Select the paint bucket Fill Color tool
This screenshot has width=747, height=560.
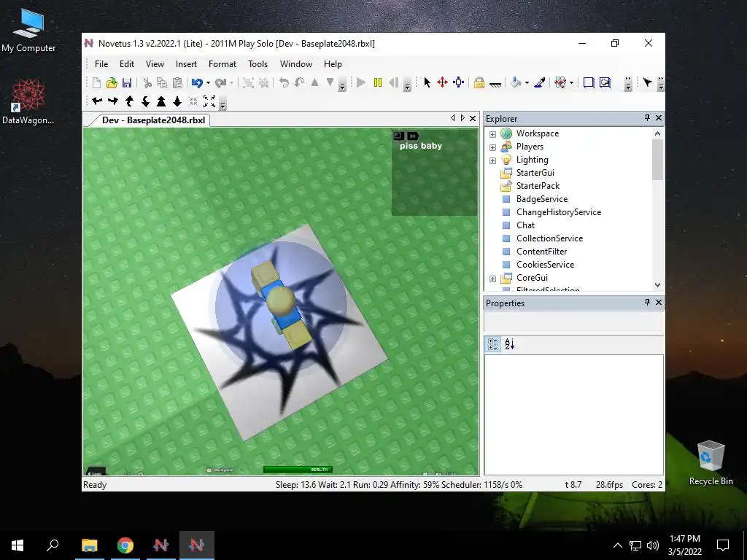[x=515, y=83]
